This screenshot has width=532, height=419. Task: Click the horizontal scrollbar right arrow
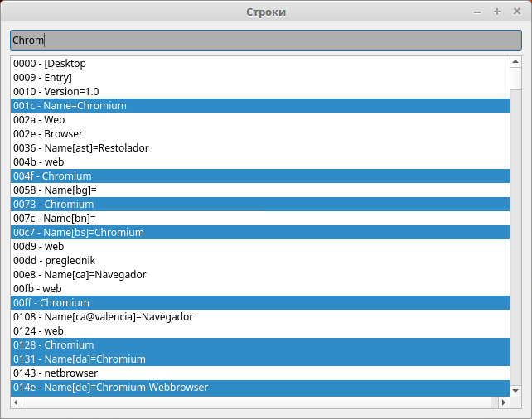pyautogui.click(x=504, y=402)
